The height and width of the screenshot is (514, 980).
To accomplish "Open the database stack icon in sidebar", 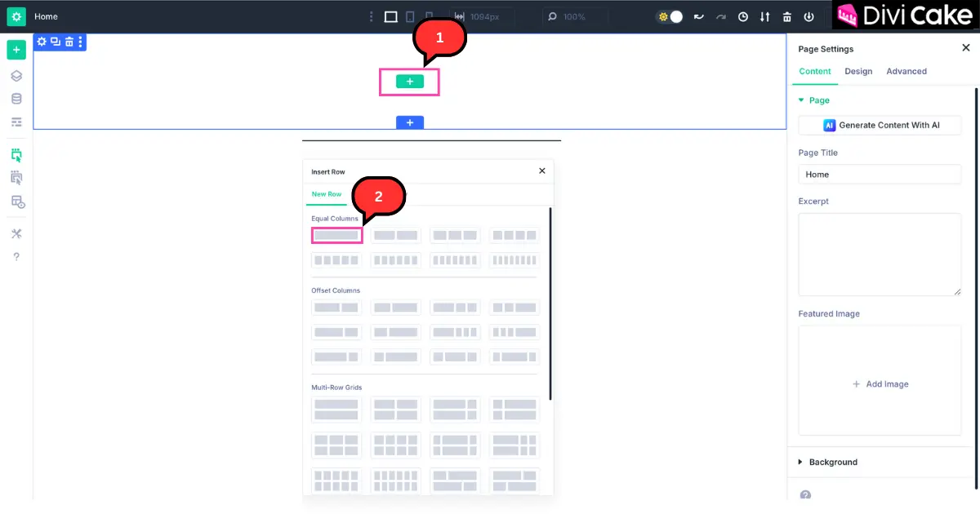I will pyautogui.click(x=16, y=99).
